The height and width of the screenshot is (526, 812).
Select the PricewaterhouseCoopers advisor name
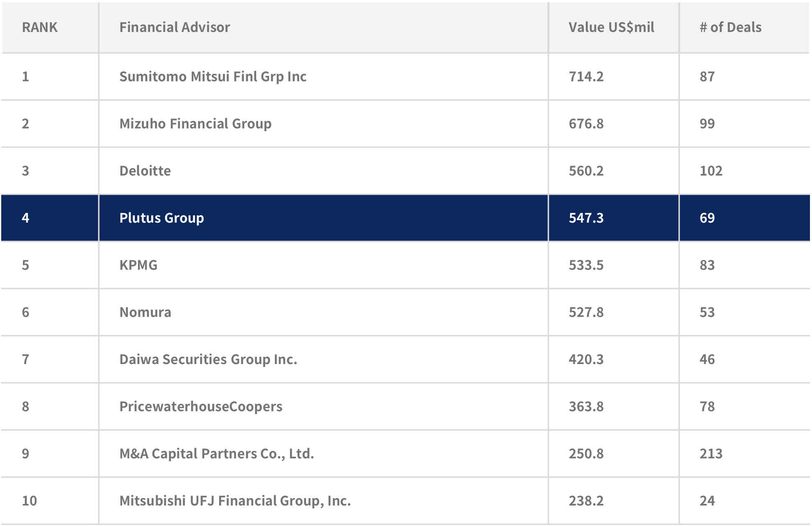(201, 407)
